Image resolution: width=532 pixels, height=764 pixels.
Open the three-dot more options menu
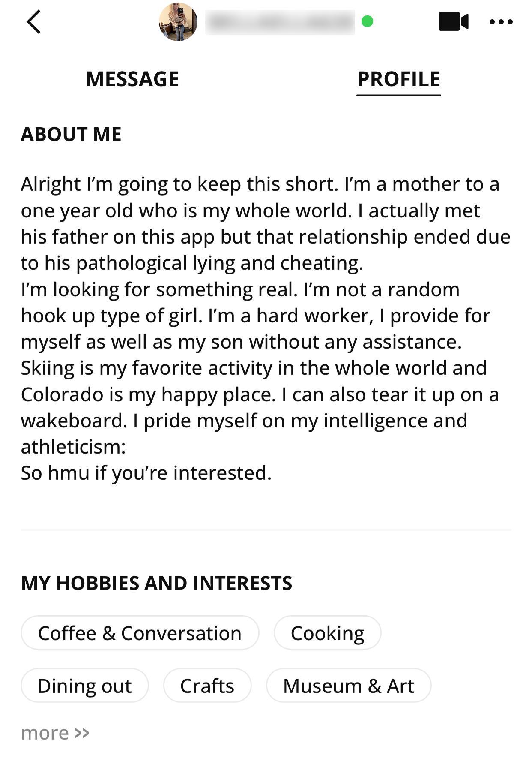click(x=501, y=22)
